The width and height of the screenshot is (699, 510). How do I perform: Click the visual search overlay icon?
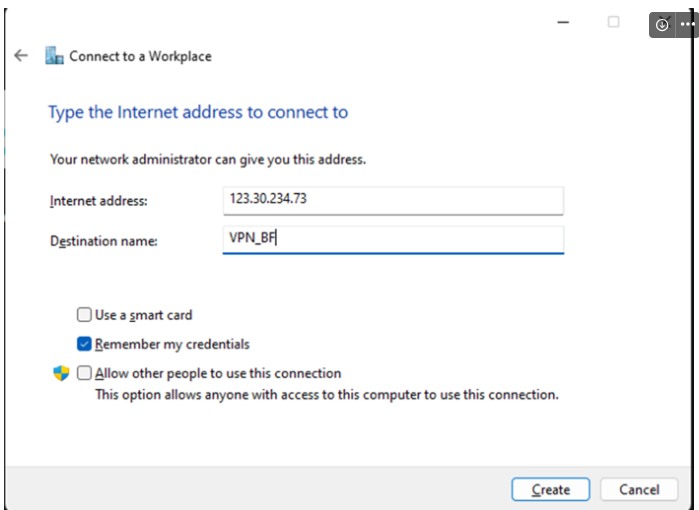662,25
